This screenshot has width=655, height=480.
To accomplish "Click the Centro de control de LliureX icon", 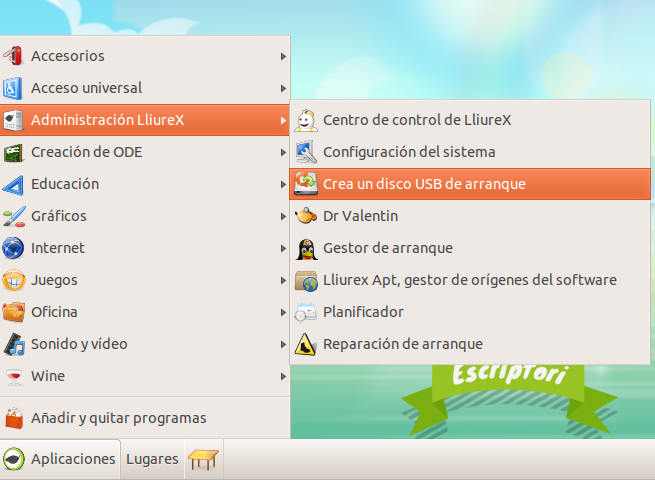I will (306, 120).
